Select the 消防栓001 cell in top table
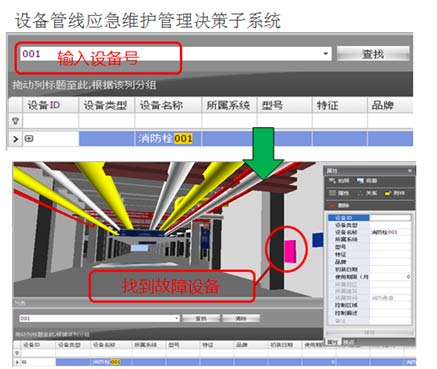 (168, 138)
